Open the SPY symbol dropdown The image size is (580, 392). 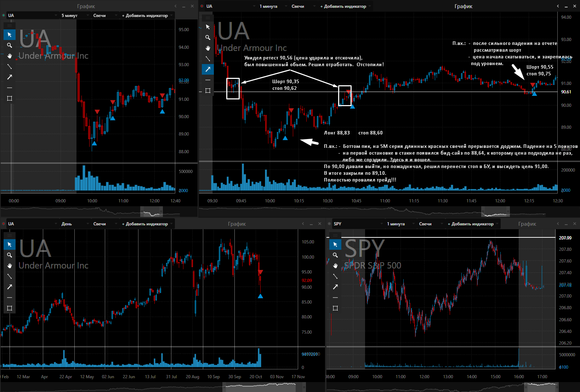point(358,224)
